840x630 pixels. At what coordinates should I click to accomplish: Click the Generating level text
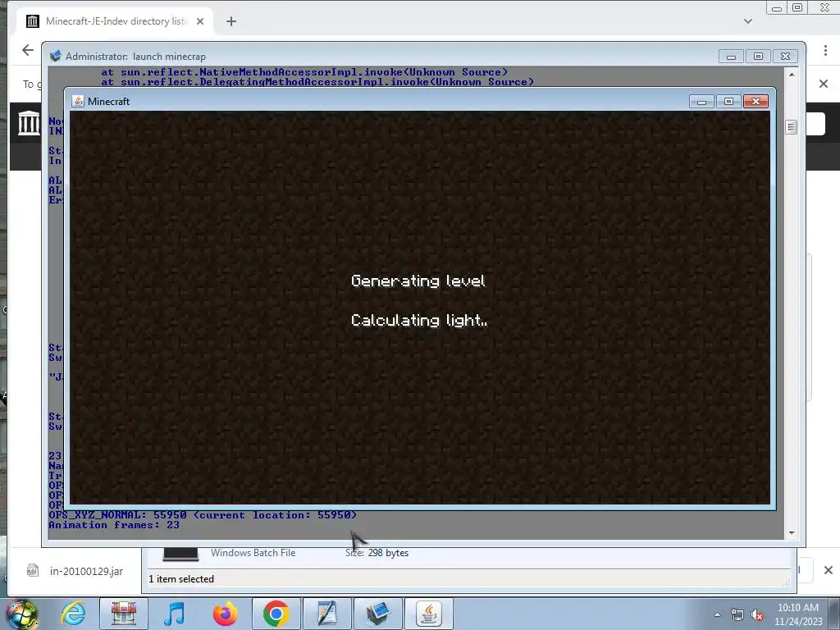tap(418, 281)
